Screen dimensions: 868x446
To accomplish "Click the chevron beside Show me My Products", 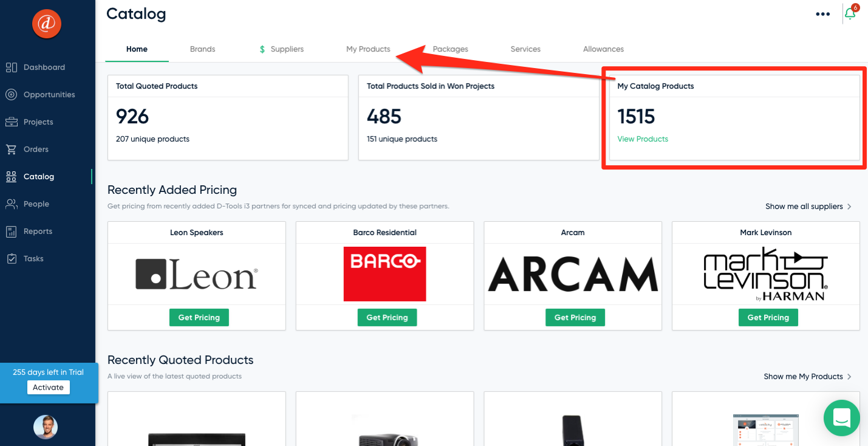I will (849, 377).
